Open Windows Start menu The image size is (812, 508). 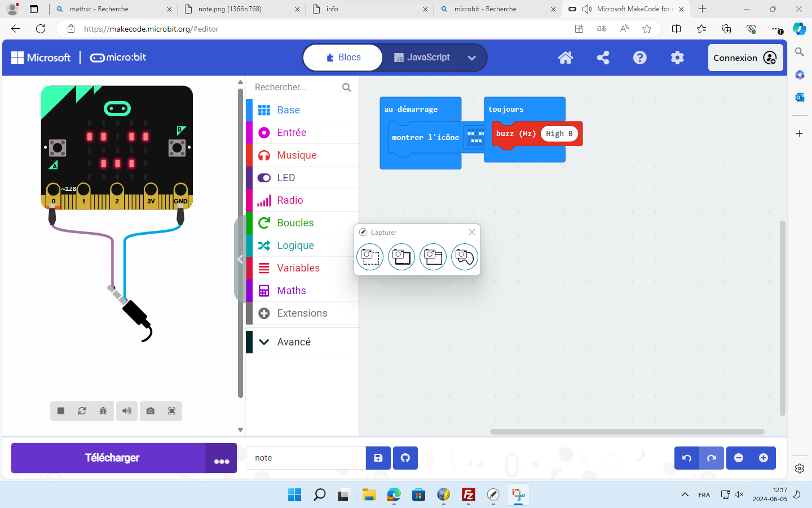pos(294,495)
